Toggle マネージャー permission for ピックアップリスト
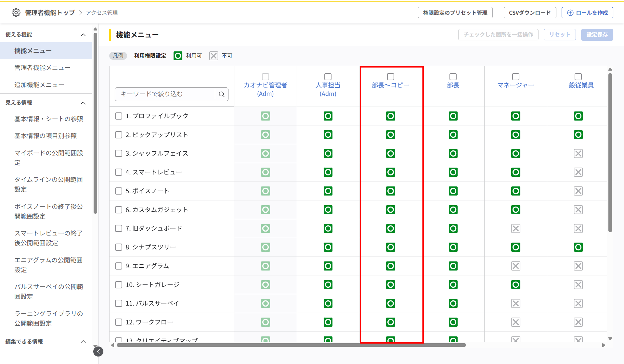 pos(516,135)
